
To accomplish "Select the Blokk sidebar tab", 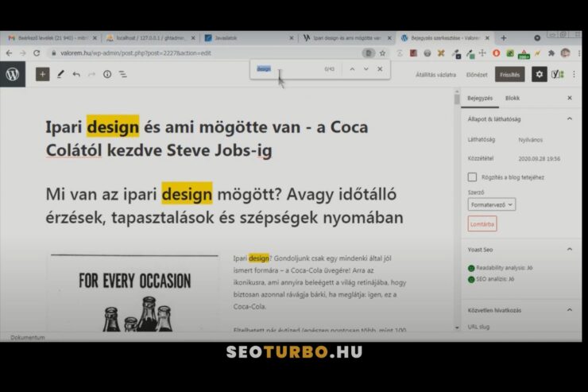I will 513,99.
